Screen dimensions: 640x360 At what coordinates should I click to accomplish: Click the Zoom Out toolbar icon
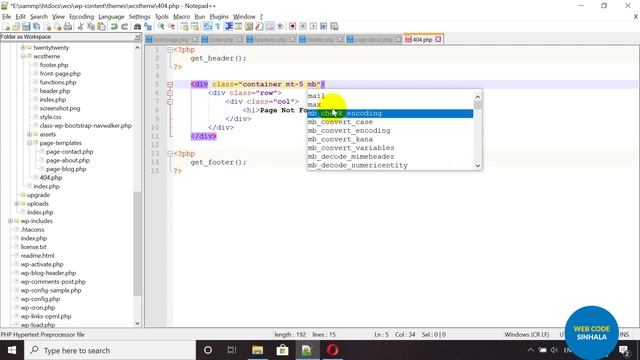click(172, 27)
